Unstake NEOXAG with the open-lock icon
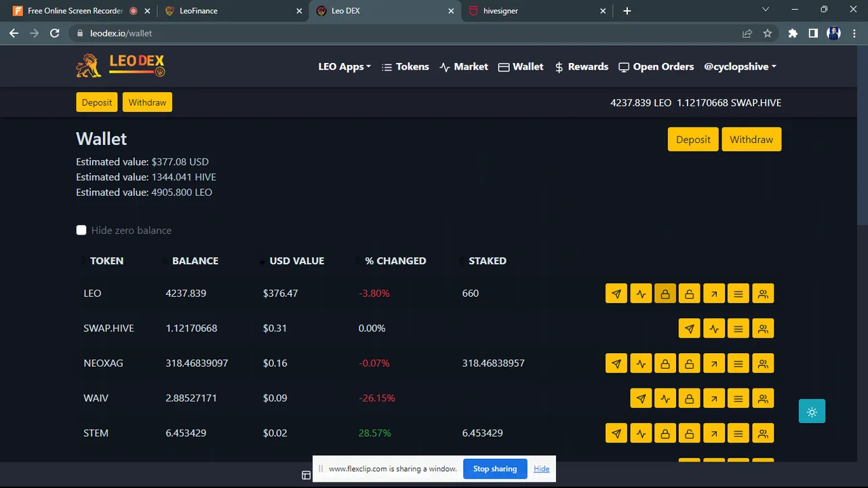This screenshot has height=488, width=868. pos(689,363)
